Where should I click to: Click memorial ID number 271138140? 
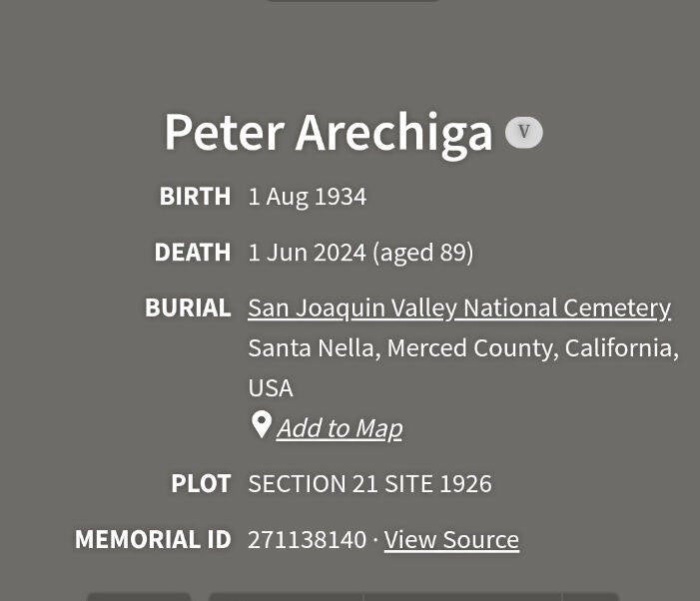pyautogui.click(x=308, y=540)
